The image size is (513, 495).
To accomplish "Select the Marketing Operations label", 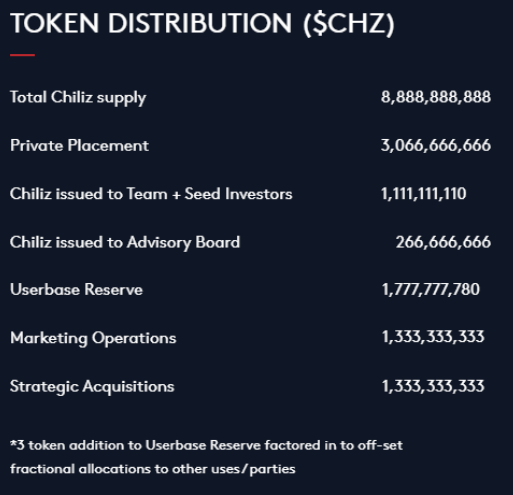I will tap(93, 339).
